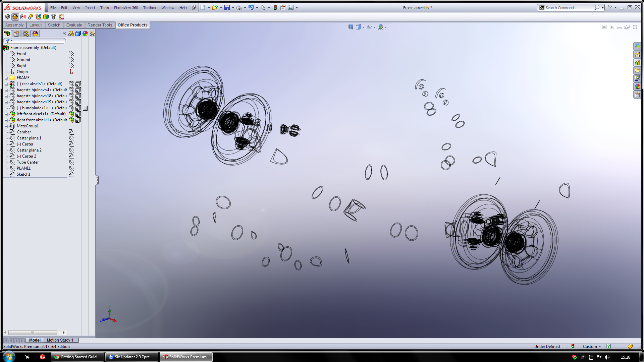Toggle visibility icon for Camber sketch
The height and width of the screenshot is (362, 644).
click(71, 132)
